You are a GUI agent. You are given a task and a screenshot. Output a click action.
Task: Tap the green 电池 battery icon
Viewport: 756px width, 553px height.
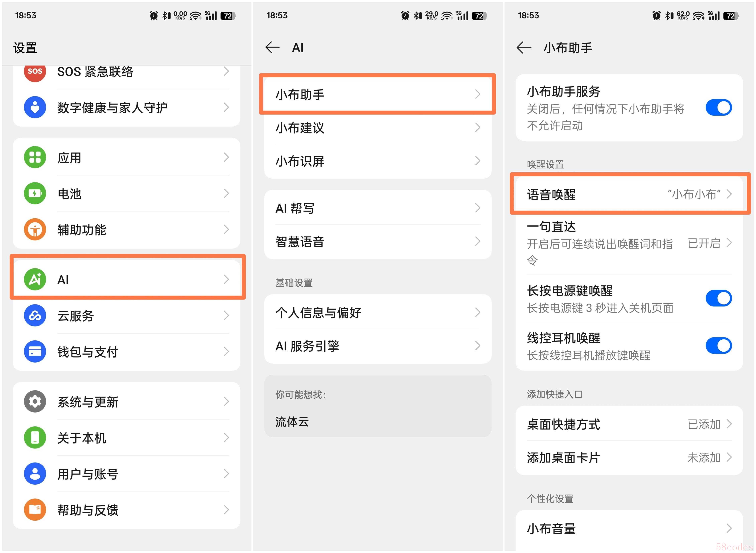click(x=35, y=193)
